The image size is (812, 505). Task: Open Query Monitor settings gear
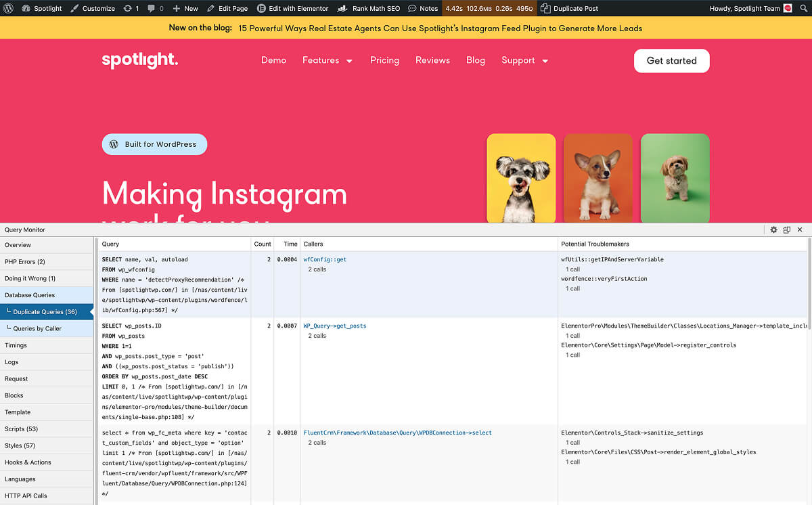tap(774, 229)
